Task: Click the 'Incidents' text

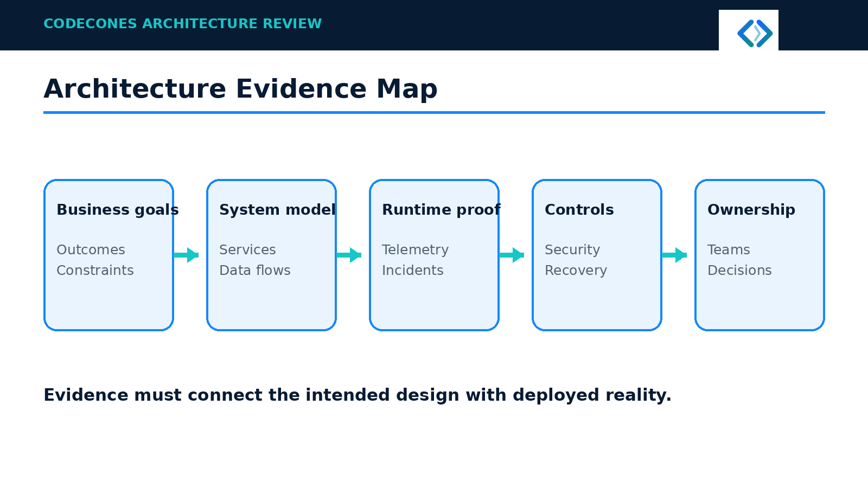Action: [412, 271]
